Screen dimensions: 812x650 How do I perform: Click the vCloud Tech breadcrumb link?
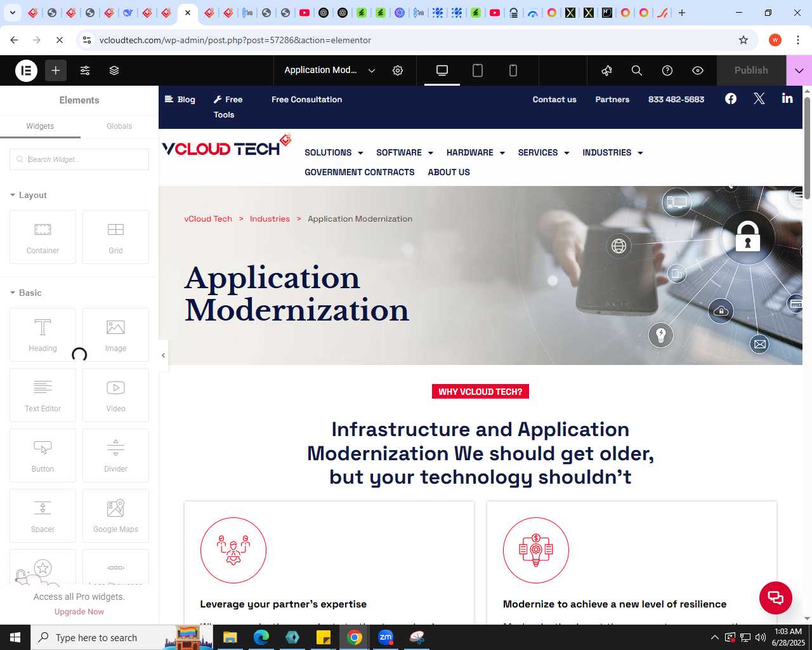[208, 219]
